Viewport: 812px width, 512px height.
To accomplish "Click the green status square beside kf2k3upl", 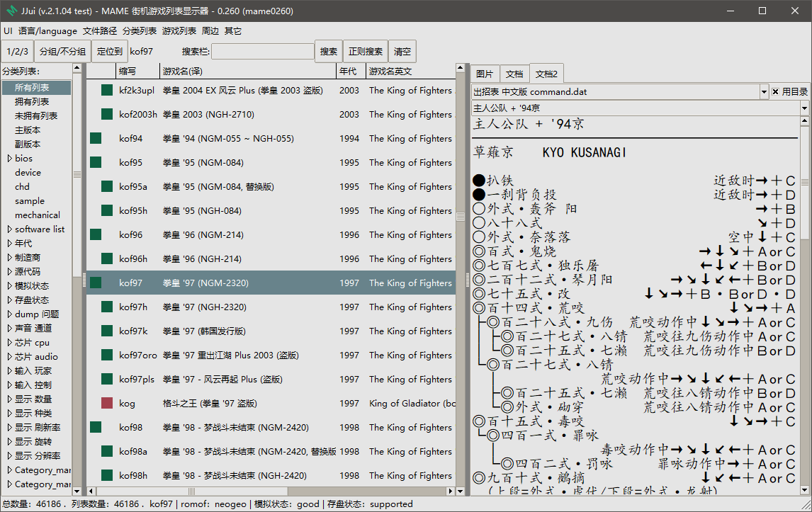I will (107, 90).
